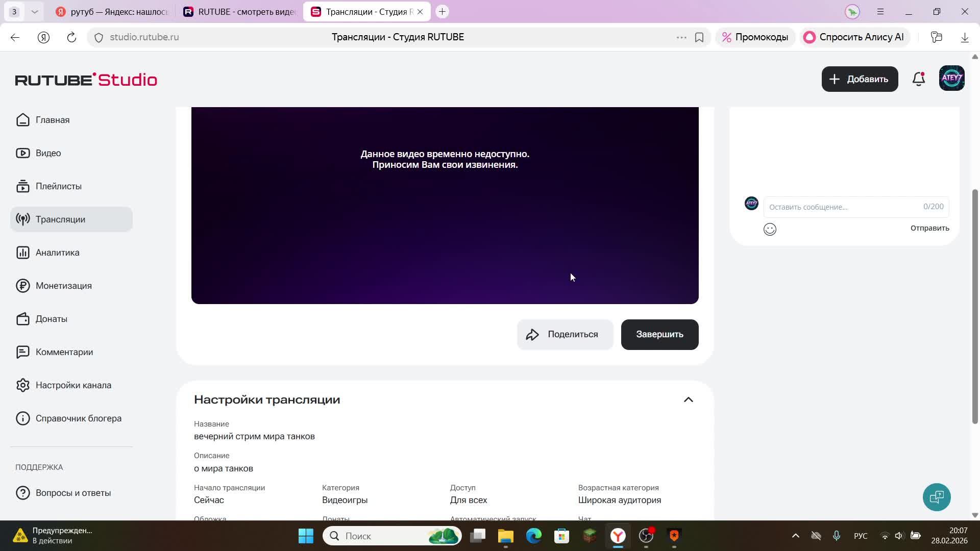Open the tab list dropdown arrow
Screen dimensions: 980x551
click(x=35, y=11)
